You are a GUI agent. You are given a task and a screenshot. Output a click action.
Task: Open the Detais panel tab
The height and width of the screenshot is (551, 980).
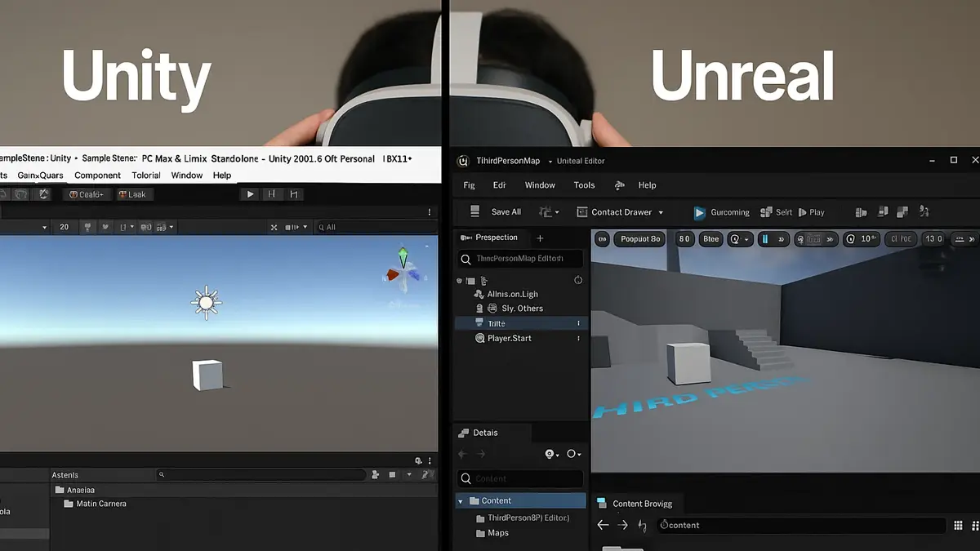pyautogui.click(x=479, y=433)
